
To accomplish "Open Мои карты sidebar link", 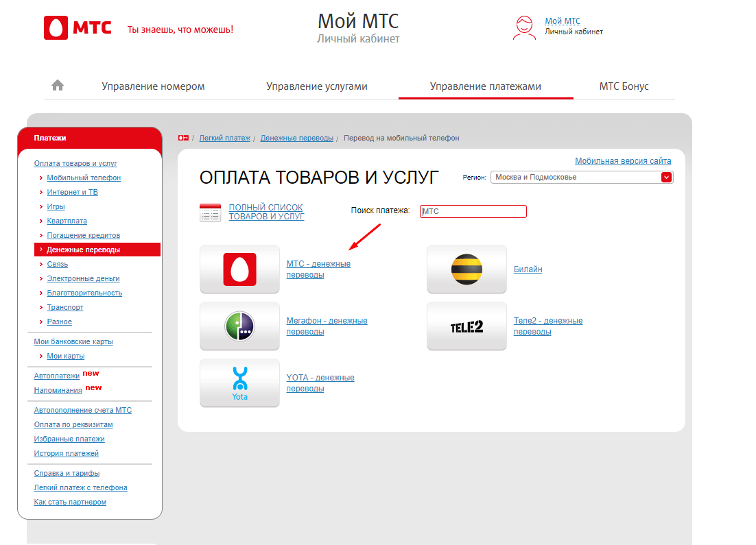I will [66, 356].
